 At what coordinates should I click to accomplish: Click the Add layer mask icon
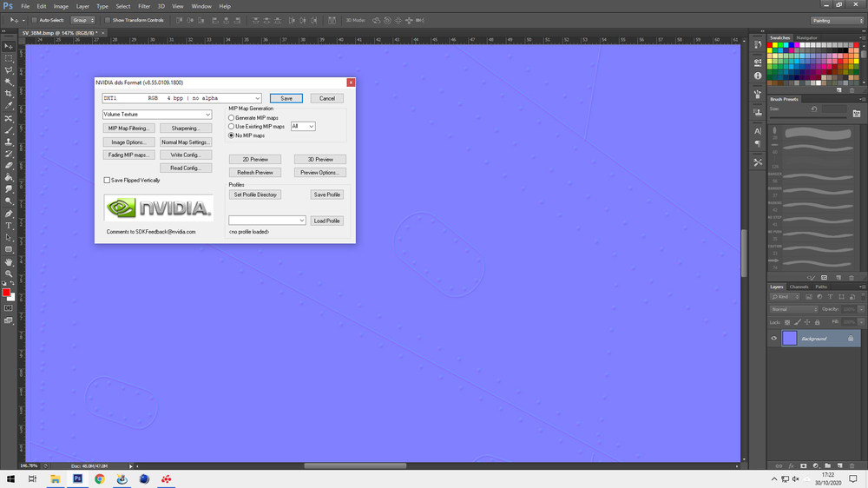coord(803,465)
